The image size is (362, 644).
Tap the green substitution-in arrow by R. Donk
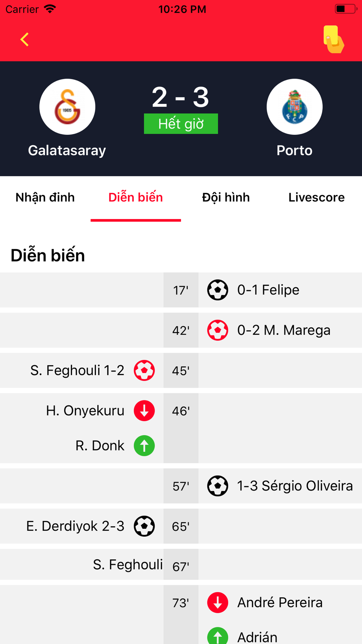coord(144,446)
